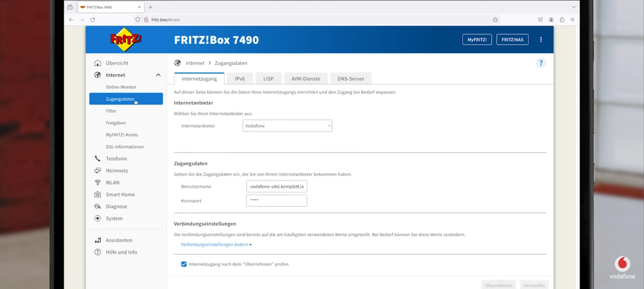Click the FRITZ!NAS button
The height and width of the screenshot is (289, 644).
pyautogui.click(x=512, y=40)
